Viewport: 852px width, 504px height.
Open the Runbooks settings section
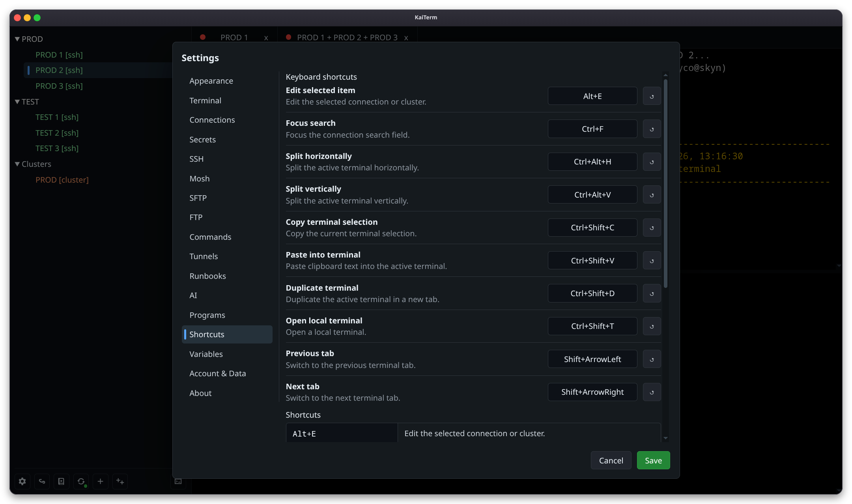coord(227,276)
